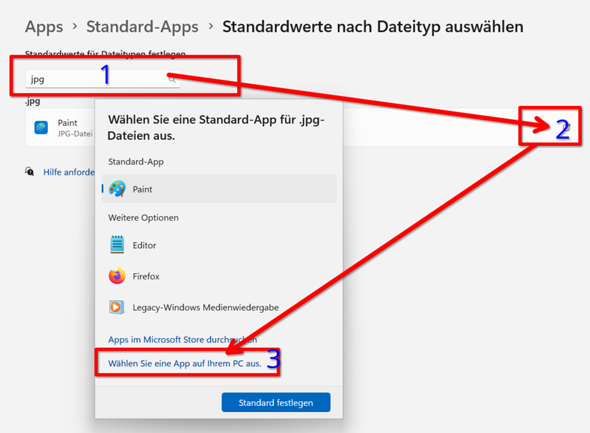Image resolution: width=590 pixels, height=433 pixels.
Task: Click the Paint palette icon in list
Action: (x=117, y=189)
